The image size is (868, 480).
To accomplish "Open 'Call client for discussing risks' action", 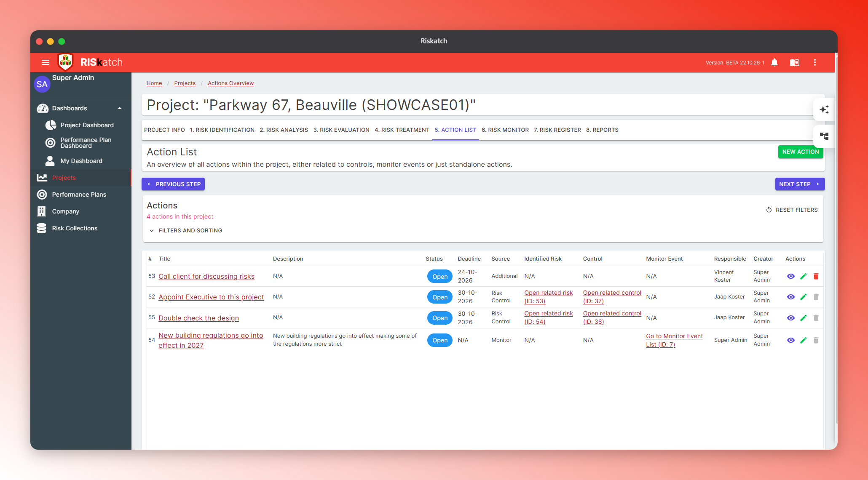I will (x=206, y=276).
